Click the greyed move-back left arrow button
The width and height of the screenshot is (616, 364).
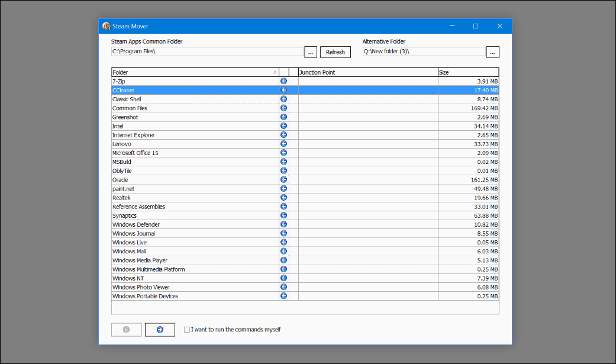click(x=127, y=330)
